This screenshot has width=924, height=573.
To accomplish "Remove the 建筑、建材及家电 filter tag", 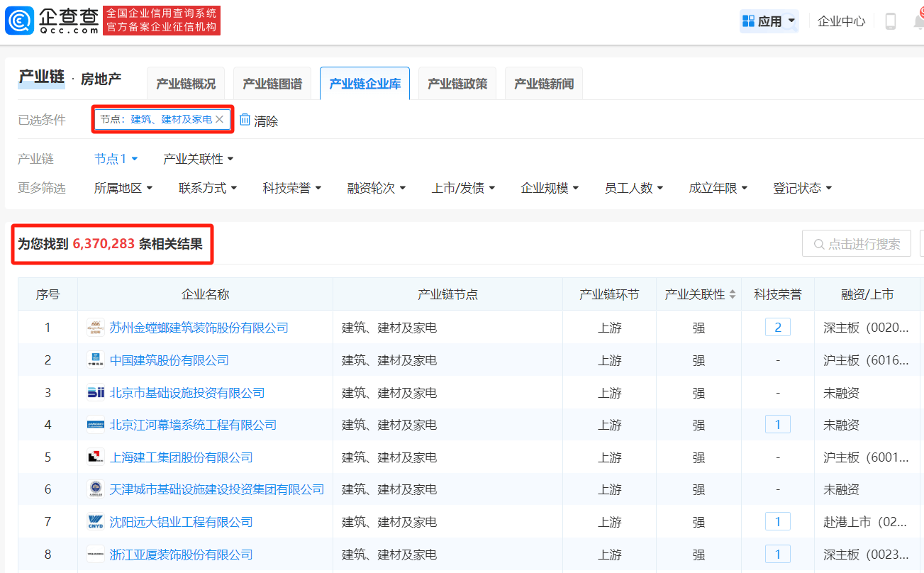I will [x=220, y=120].
